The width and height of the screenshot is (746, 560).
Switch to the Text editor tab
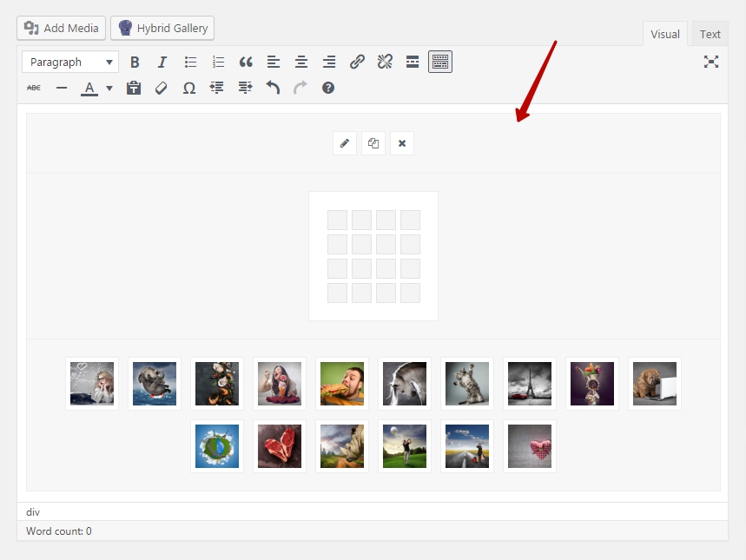710,34
